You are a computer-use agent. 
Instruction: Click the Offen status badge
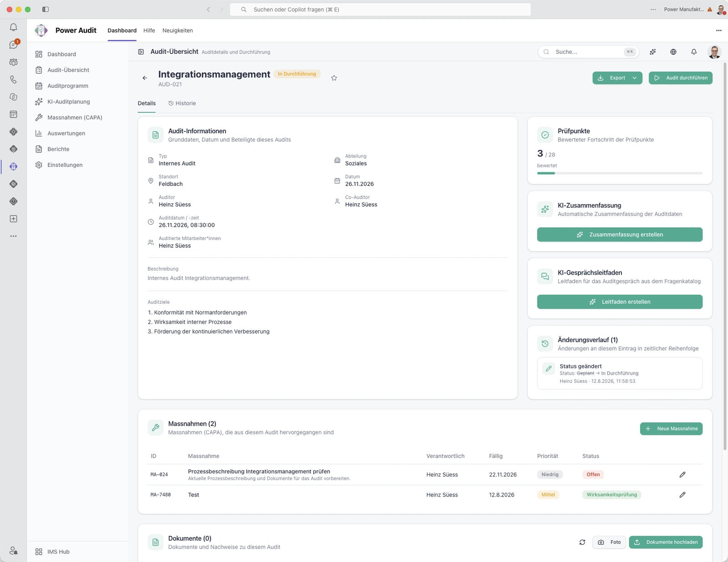(593, 475)
